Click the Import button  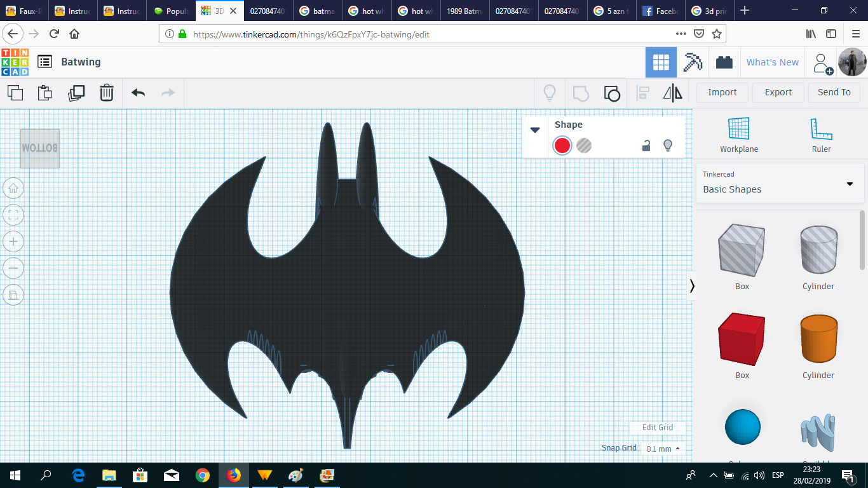(722, 93)
